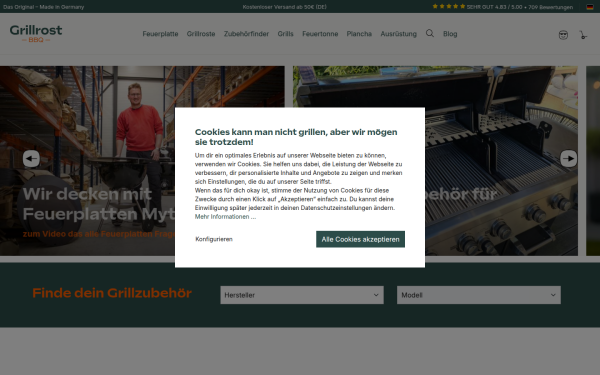Viewport: 600px width, 375px height.
Task: Click 'Das Original – Made in Germany' text
Action: point(44,7)
